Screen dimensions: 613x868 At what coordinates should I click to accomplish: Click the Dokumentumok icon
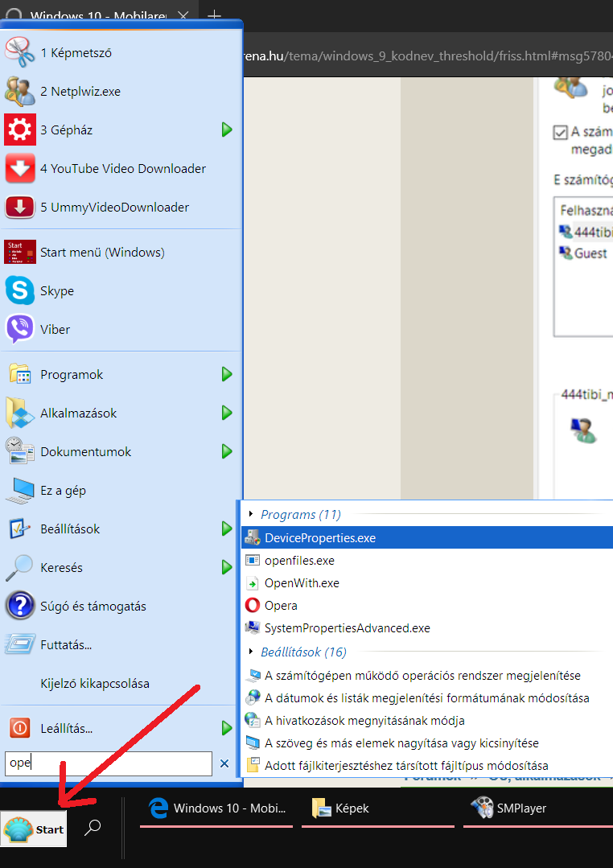point(20,451)
